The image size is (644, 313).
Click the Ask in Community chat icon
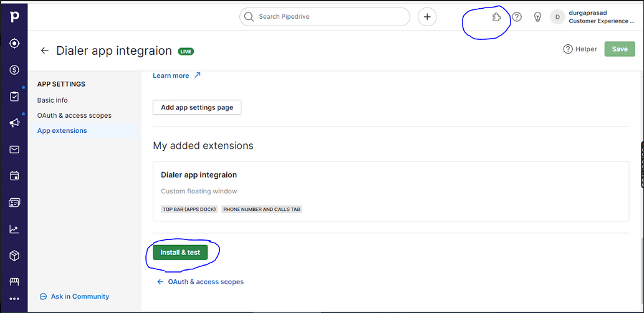(x=43, y=297)
